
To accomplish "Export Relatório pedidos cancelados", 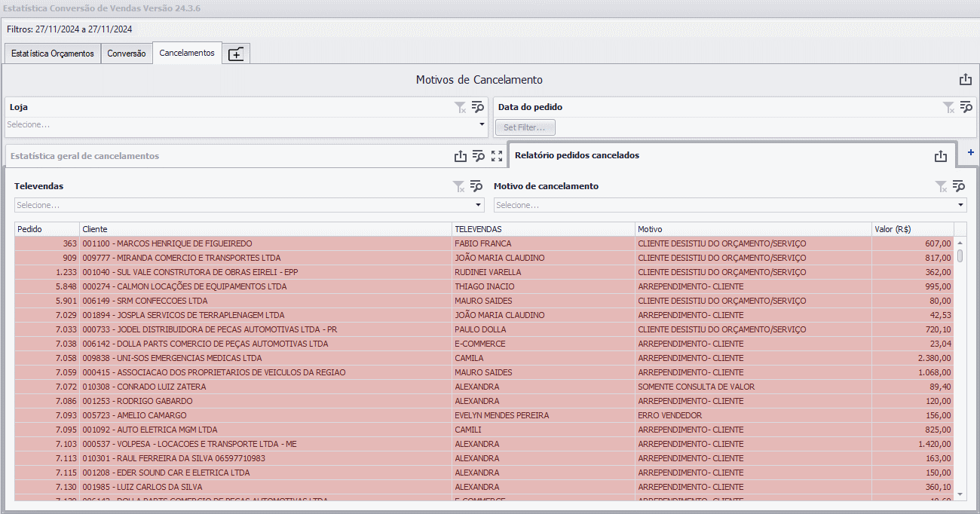I will (940, 156).
